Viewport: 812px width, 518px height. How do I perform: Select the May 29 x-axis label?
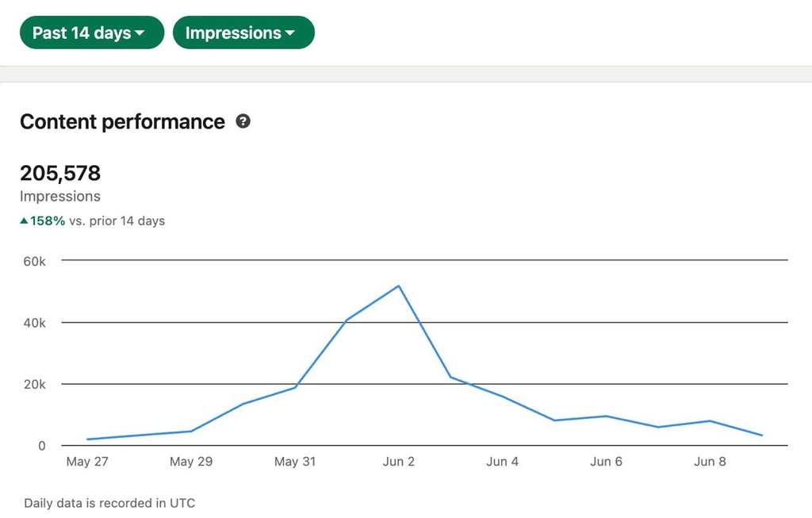point(191,462)
